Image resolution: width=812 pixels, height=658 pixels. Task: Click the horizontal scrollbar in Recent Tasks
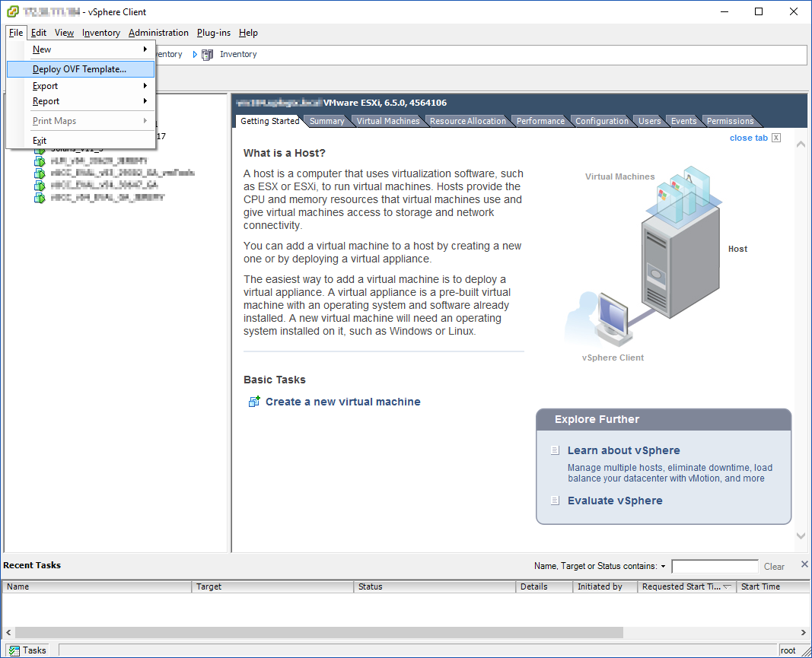319,633
